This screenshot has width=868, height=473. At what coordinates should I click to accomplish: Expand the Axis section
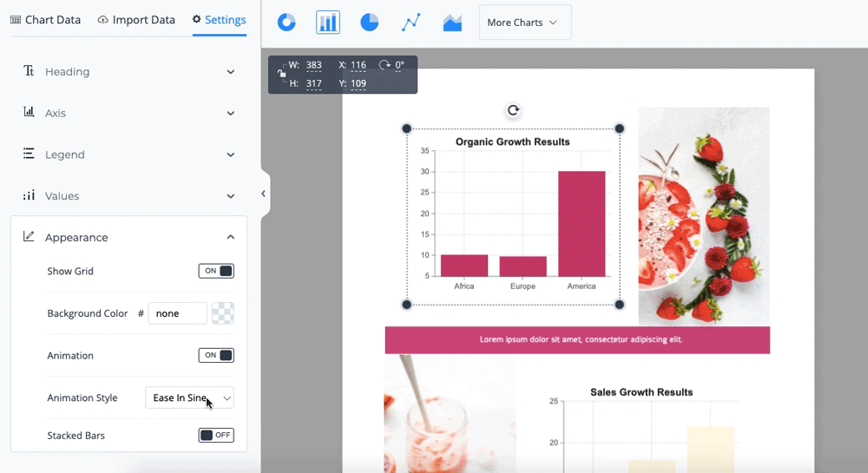click(x=128, y=113)
